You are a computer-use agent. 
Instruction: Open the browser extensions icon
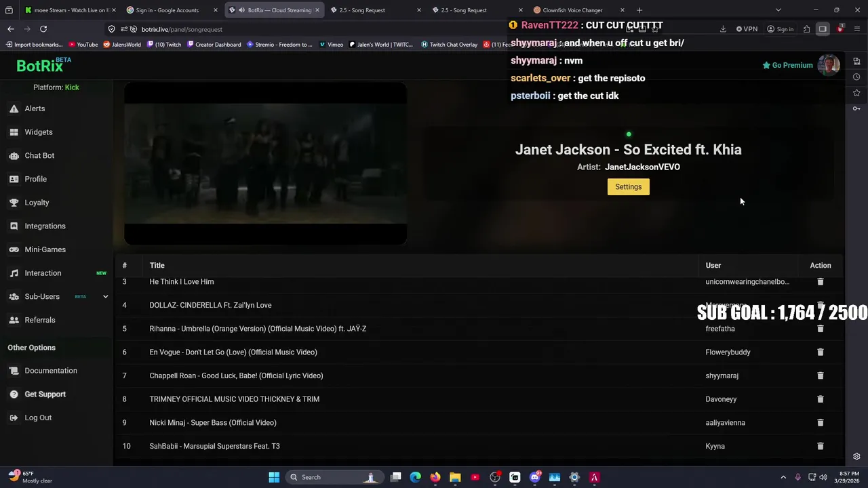click(x=806, y=29)
